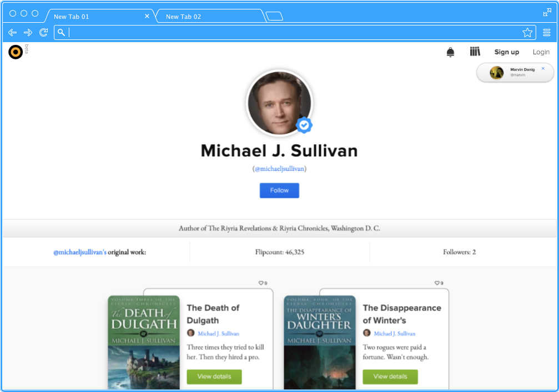View details for The Death of Dulgath

coord(214,376)
